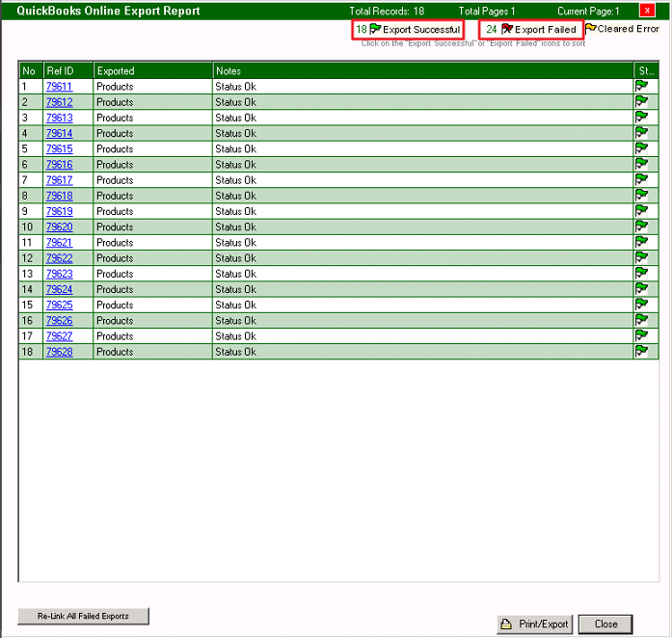Select row number 14 cell
Image resolution: width=672 pixels, height=638 pixels.
click(31, 289)
